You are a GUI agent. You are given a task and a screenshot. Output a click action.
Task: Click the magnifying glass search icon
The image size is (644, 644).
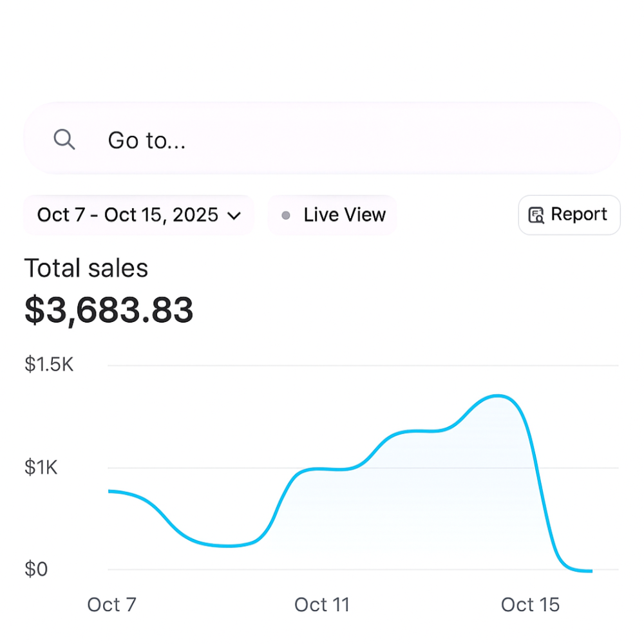point(64,139)
